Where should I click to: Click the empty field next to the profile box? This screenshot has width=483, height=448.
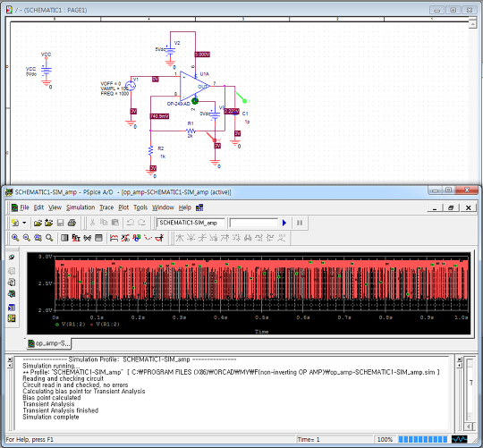tap(253, 223)
